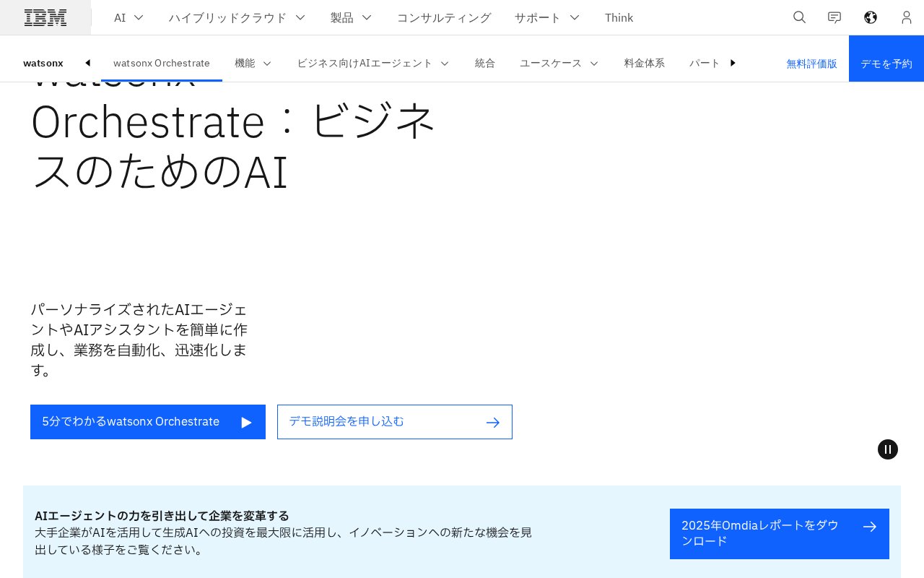Expand the ユースケース dropdown

point(559,64)
